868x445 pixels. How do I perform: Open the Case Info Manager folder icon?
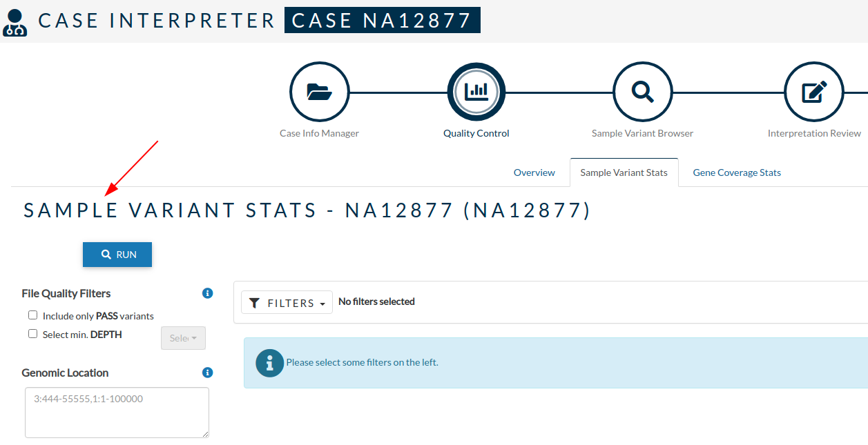pos(319,92)
